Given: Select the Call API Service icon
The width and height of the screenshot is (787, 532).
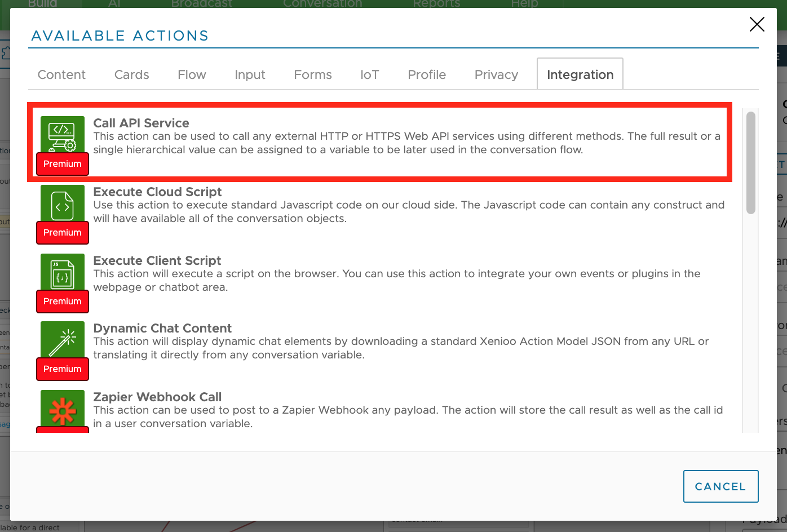Looking at the screenshot, I should (63, 135).
